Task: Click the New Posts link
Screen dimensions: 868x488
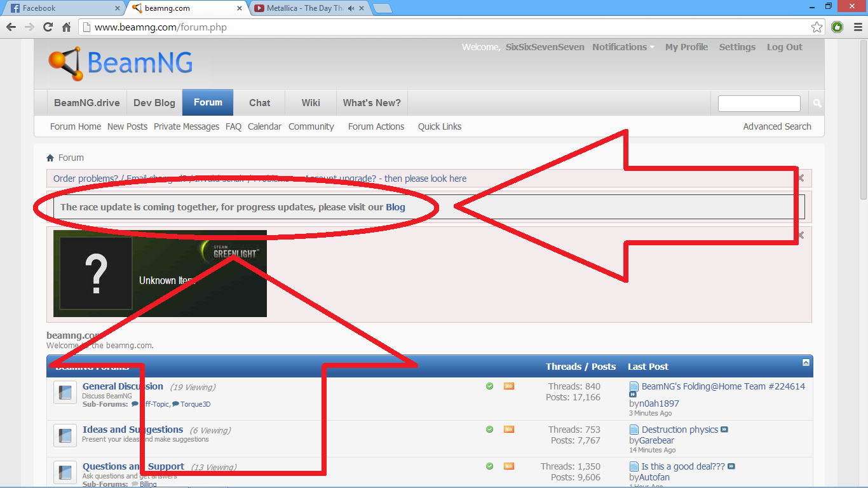Action: (127, 126)
